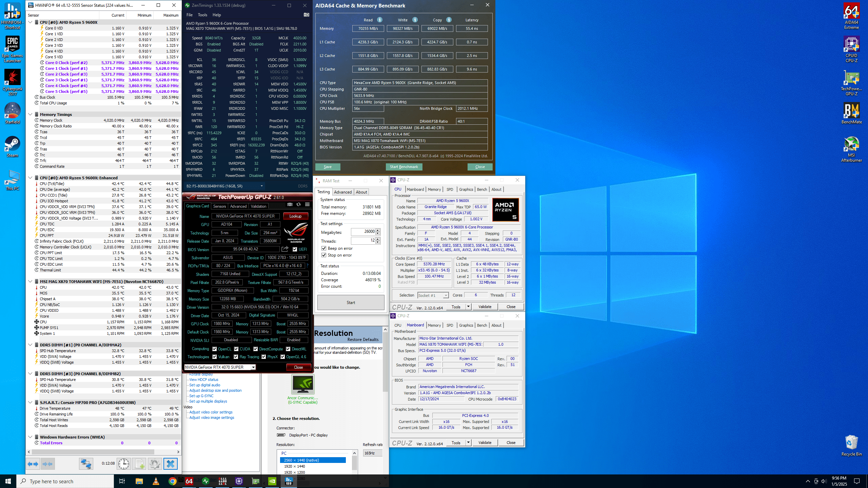Uncheck Beep on error in RAM Test
The width and height of the screenshot is (868, 488).
[x=324, y=248]
